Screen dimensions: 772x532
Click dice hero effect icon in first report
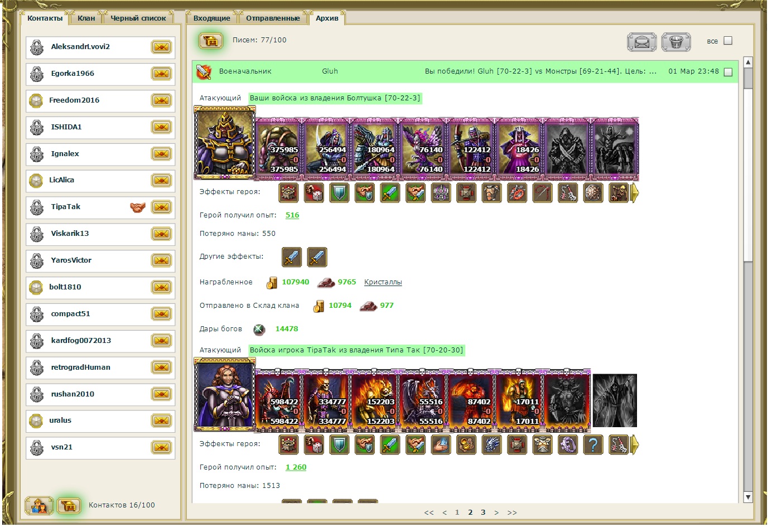click(x=314, y=193)
